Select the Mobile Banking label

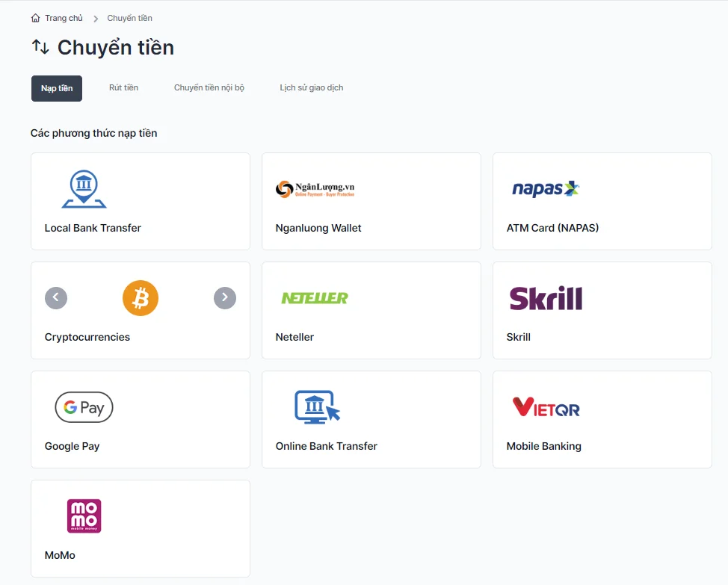coord(543,446)
